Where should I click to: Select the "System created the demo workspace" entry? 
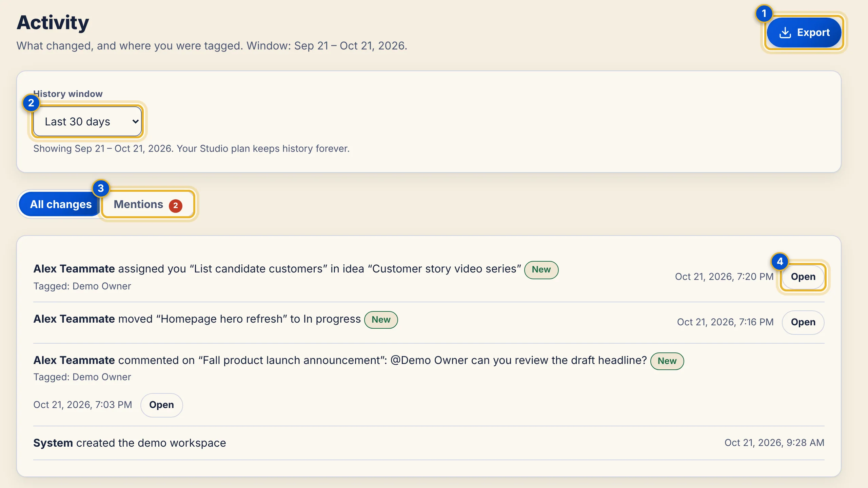click(429, 443)
